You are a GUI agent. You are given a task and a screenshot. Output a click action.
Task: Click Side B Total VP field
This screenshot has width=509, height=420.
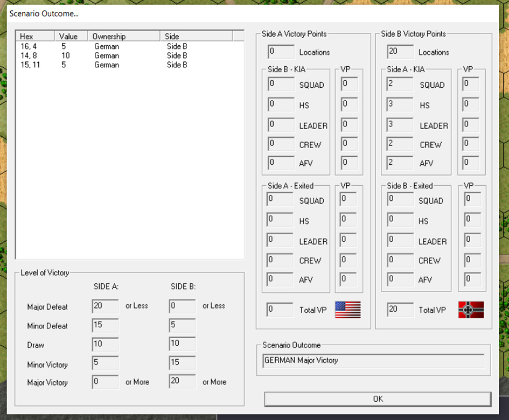(x=400, y=309)
